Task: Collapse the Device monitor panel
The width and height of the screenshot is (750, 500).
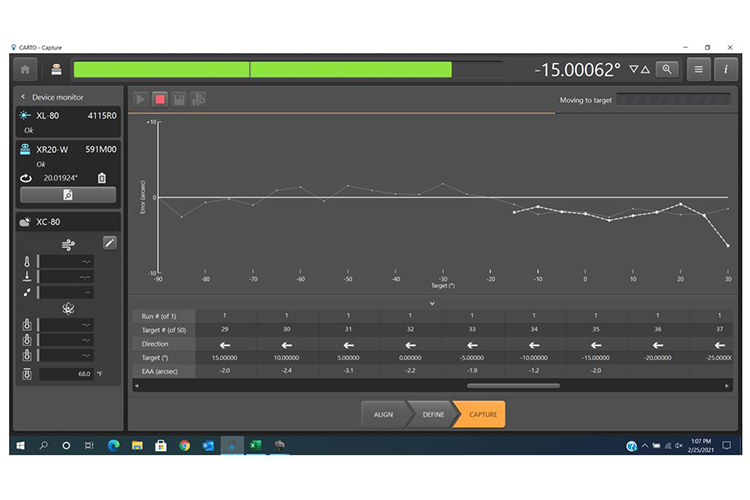Action: point(24,97)
